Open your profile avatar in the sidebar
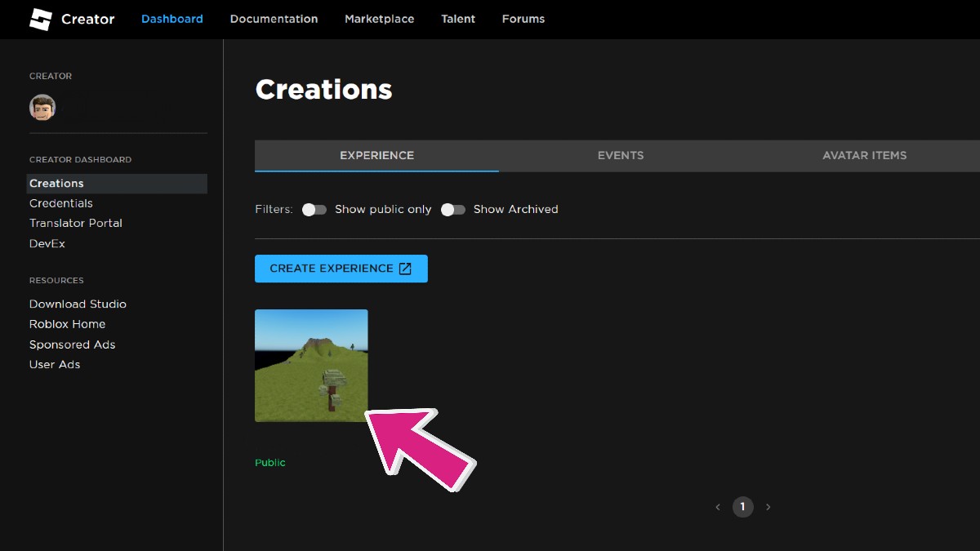Image resolution: width=980 pixels, height=551 pixels. (x=41, y=106)
